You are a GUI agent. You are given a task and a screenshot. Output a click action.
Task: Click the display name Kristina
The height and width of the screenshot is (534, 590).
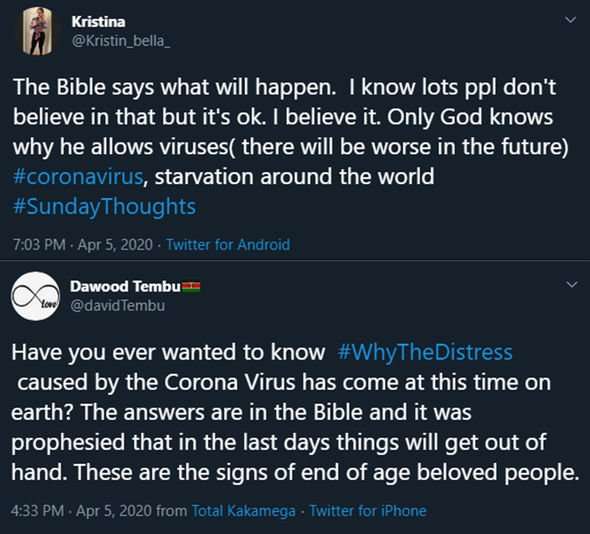coord(98,22)
